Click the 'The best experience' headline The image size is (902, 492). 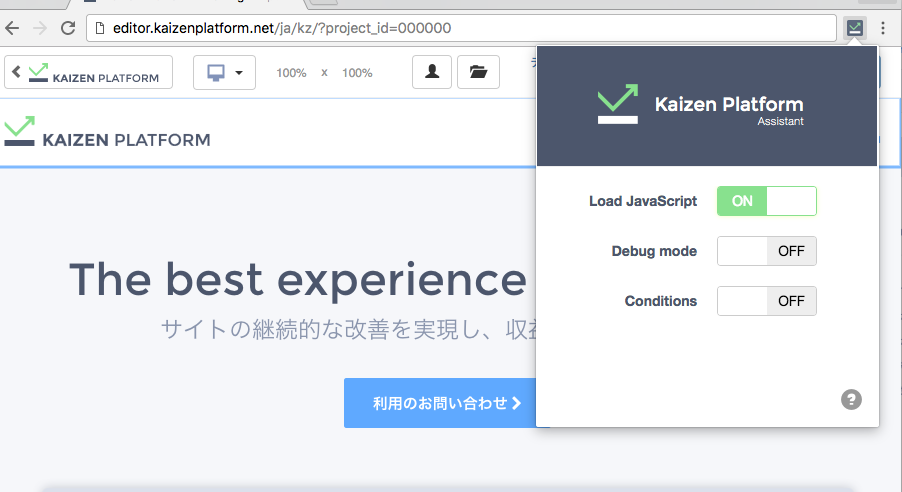297,280
